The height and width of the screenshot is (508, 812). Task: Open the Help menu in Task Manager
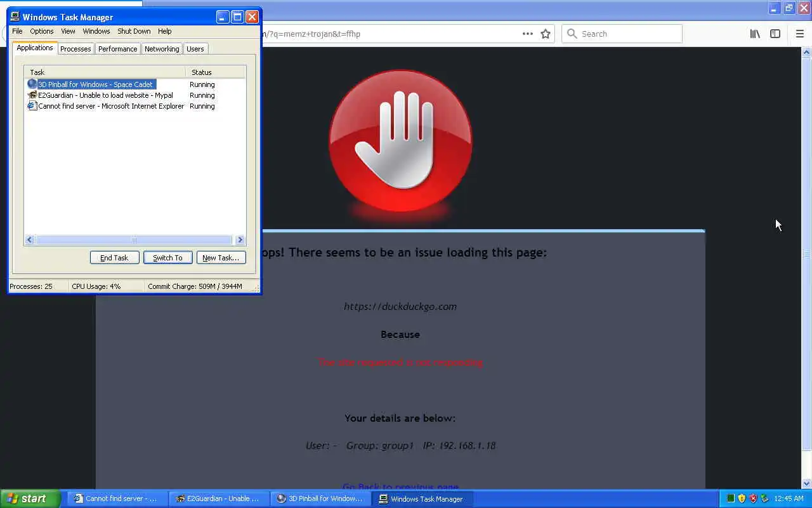click(164, 31)
